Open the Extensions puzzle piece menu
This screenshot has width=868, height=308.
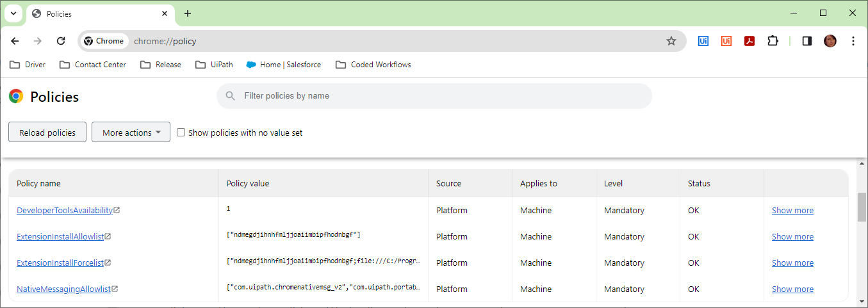(x=773, y=41)
